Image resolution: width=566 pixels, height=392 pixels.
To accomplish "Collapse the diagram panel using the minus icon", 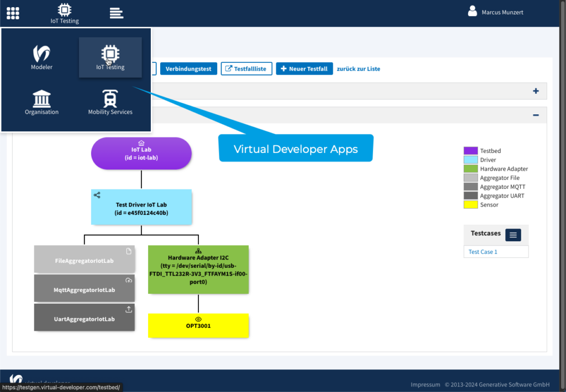I will coord(535,114).
